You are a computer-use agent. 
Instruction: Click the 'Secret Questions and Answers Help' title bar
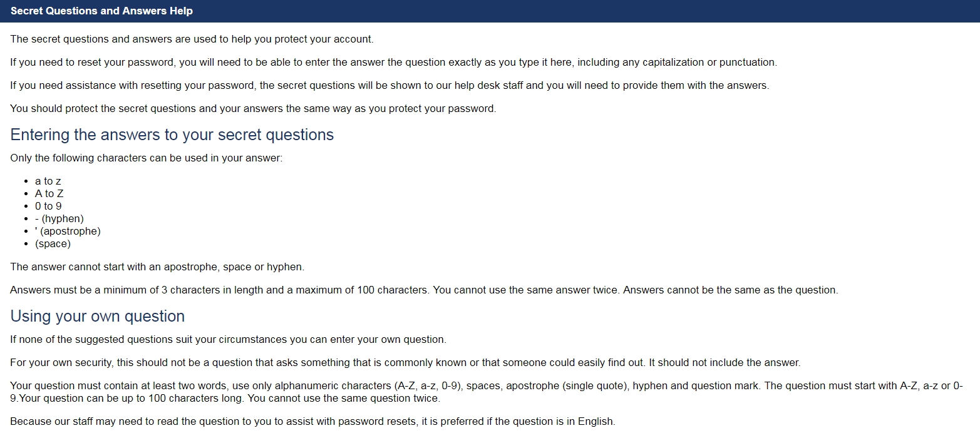click(490, 11)
